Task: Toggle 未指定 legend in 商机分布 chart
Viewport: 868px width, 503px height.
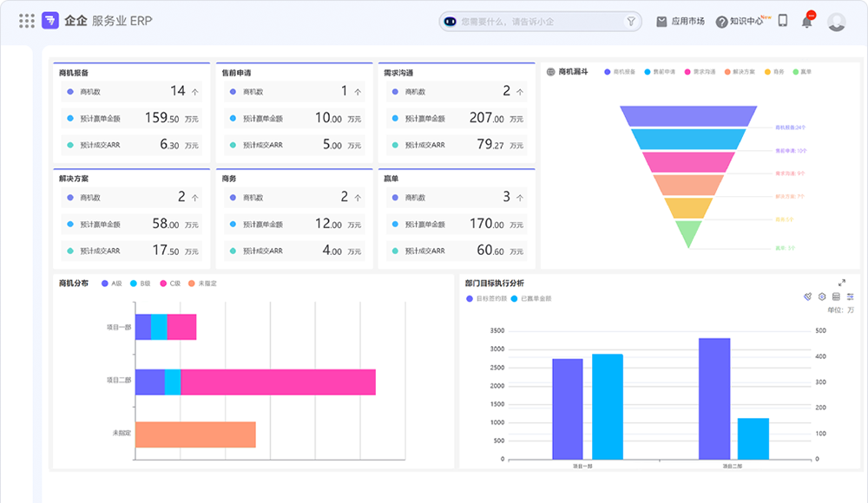Action: click(x=202, y=284)
